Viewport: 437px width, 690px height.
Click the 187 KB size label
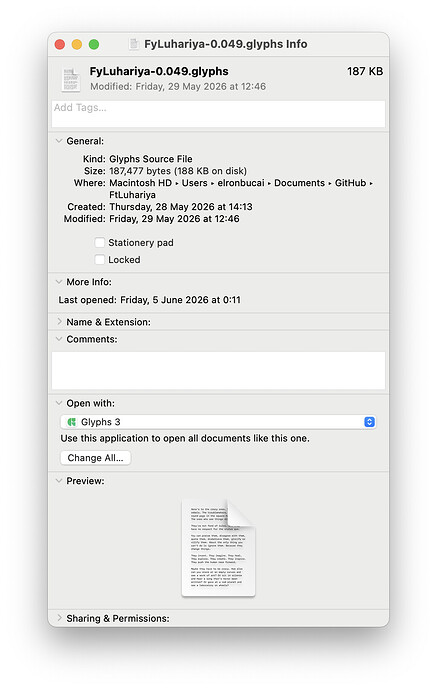[365, 71]
